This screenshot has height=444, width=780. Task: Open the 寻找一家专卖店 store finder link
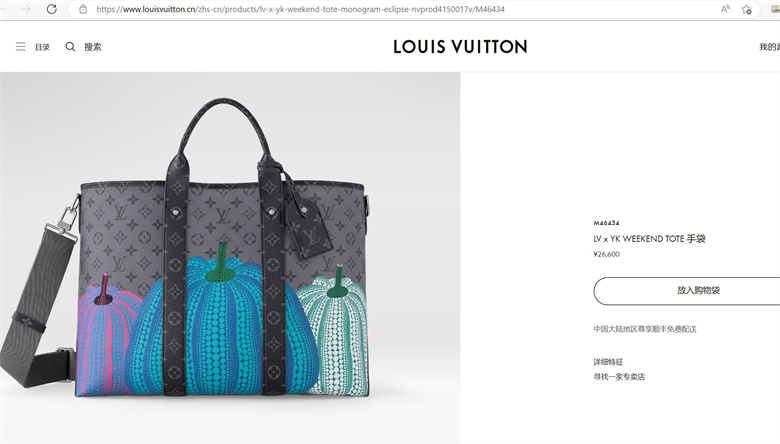(x=619, y=377)
